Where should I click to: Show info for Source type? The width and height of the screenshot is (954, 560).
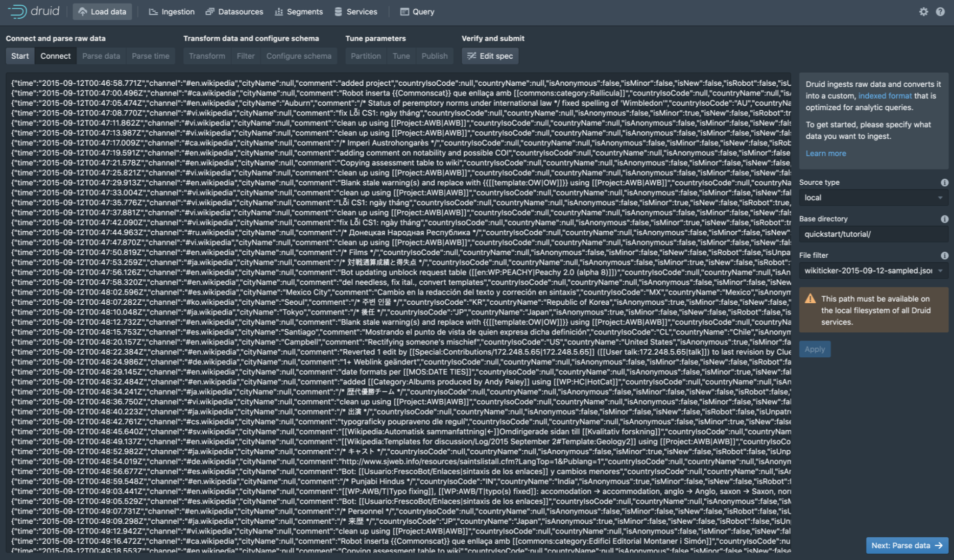click(x=944, y=183)
